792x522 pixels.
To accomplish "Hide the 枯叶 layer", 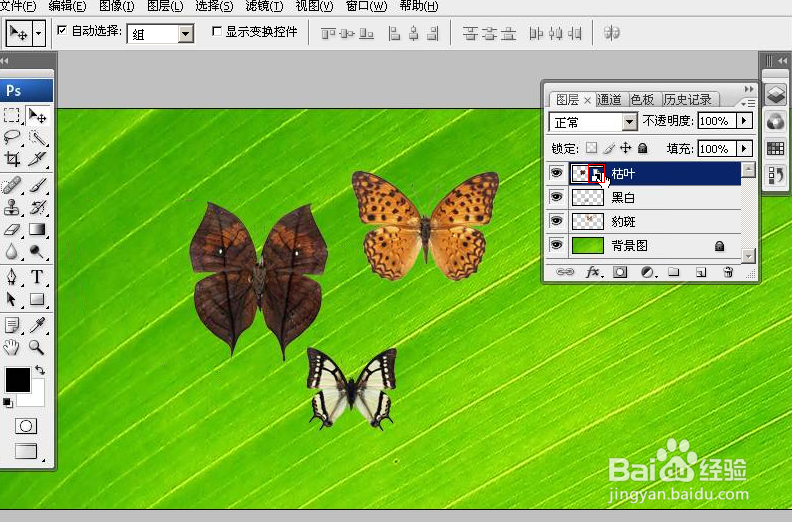I will (556, 173).
